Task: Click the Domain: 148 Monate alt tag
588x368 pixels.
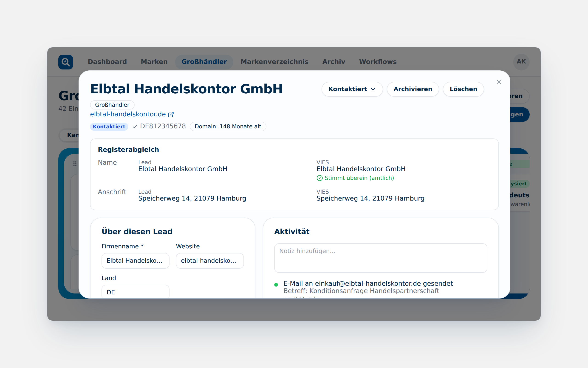Action: 228,126
